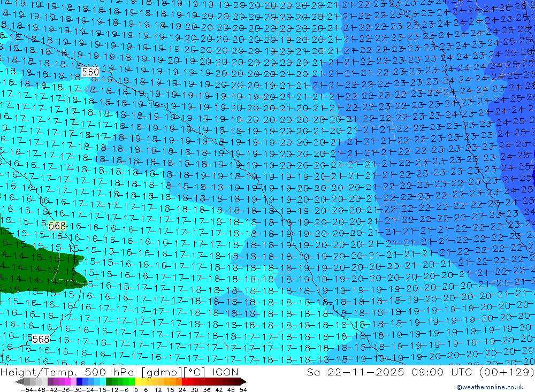Click the '-54' legend scale value
This screenshot has width=535, height=392.
point(27,390)
